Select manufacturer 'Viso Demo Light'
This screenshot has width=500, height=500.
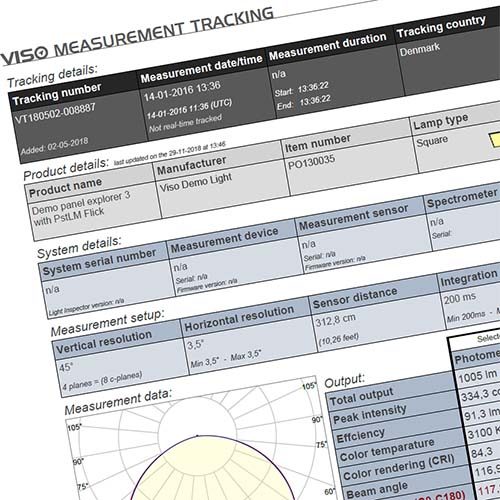click(196, 183)
